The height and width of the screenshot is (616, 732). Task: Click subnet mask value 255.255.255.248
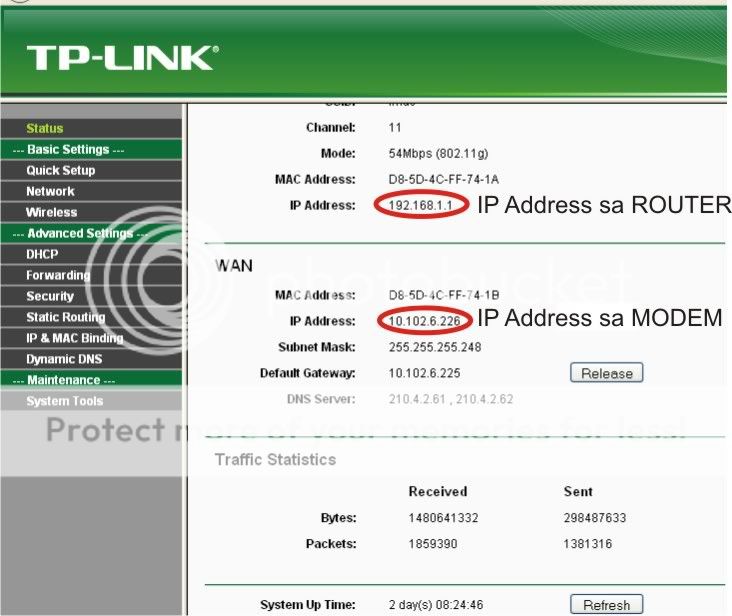[435, 347]
